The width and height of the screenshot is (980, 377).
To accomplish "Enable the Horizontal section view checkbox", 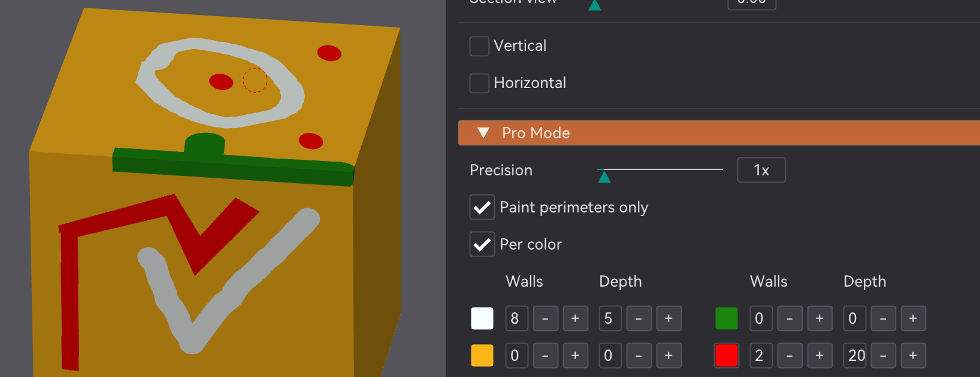I will click(x=479, y=83).
